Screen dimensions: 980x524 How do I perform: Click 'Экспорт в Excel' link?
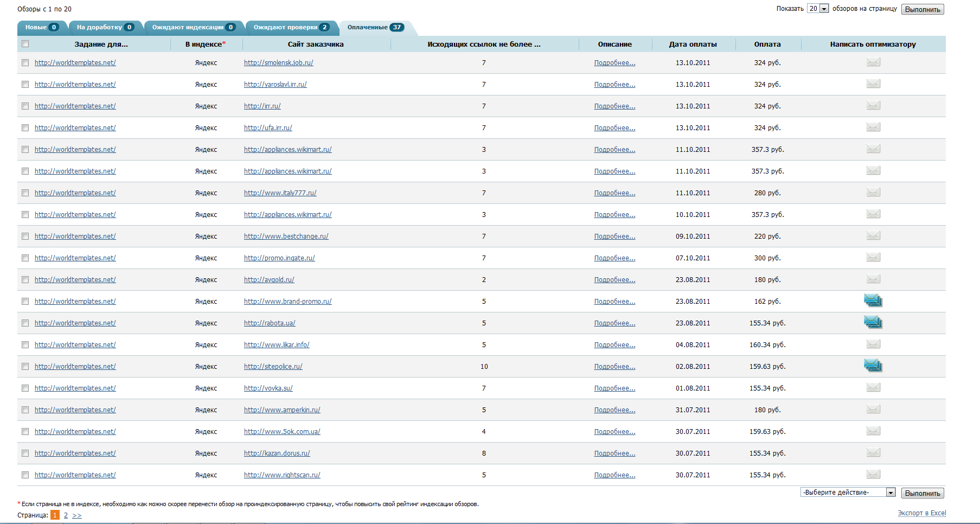(x=921, y=513)
